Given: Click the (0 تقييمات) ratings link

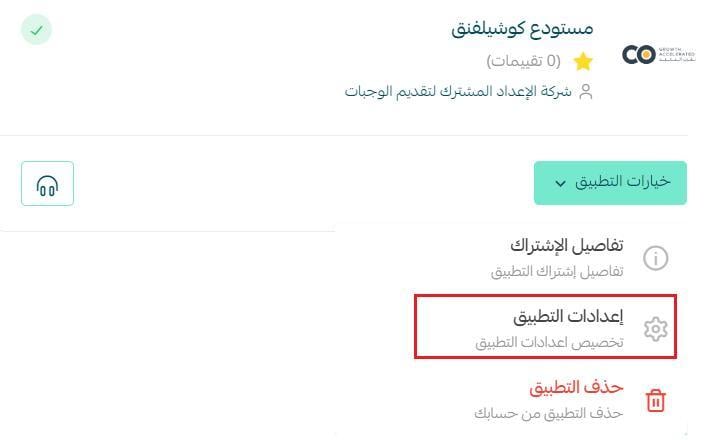Looking at the screenshot, I should pyautogui.click(x=523, y=61).
